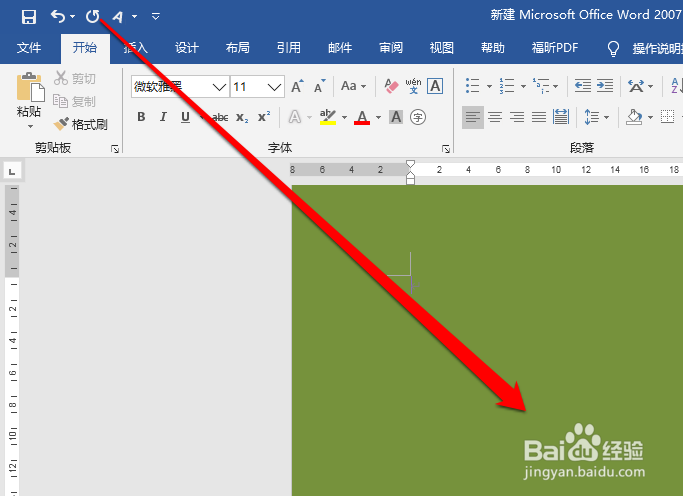Click the Text Effects outlined A icon

tap(295, 117)
